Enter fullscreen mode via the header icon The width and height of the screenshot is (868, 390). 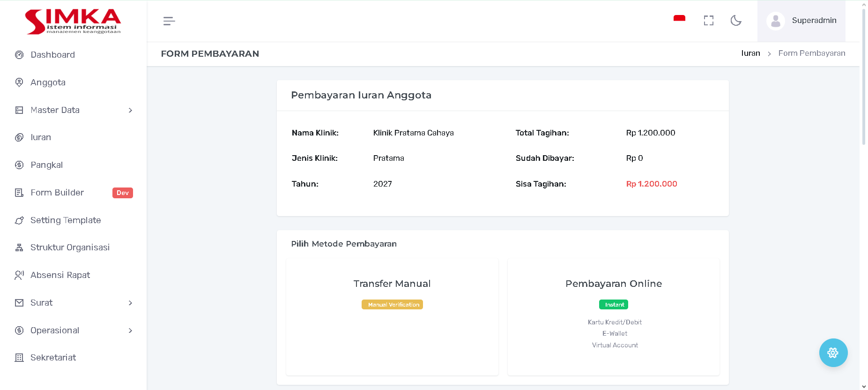708,21
